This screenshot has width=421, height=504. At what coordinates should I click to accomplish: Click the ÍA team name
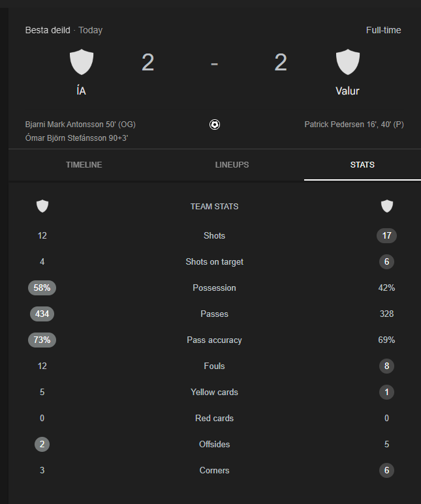81,91
